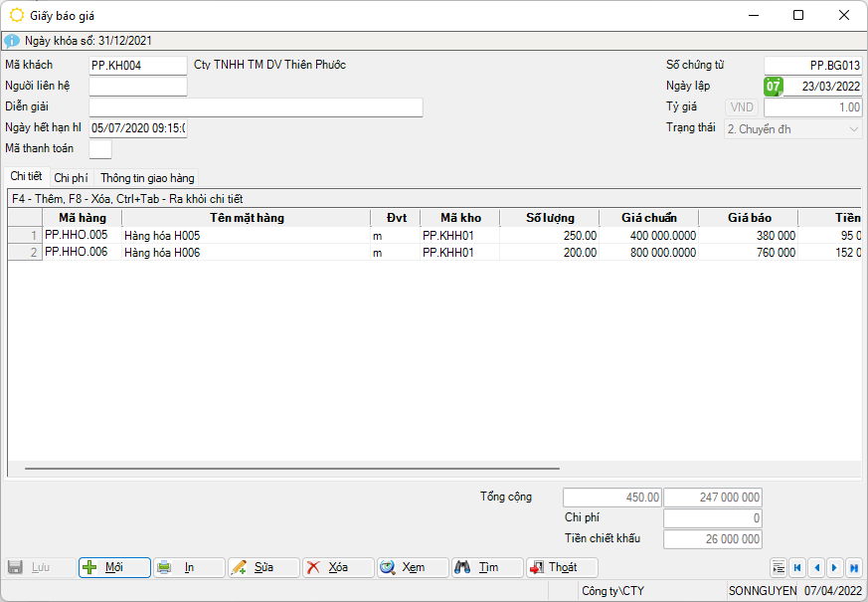Jump to the last record
868x602 pixels.
tap(853, 567)
